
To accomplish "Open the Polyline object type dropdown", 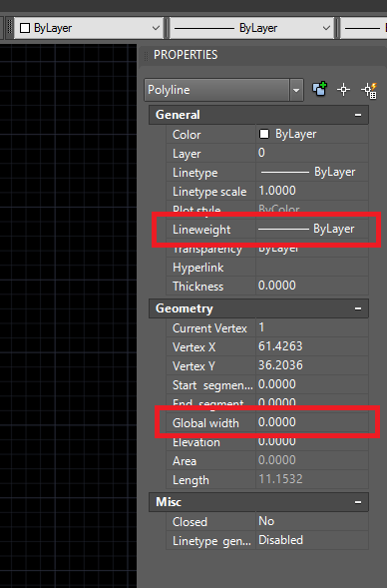I will [x=296, y=90].
